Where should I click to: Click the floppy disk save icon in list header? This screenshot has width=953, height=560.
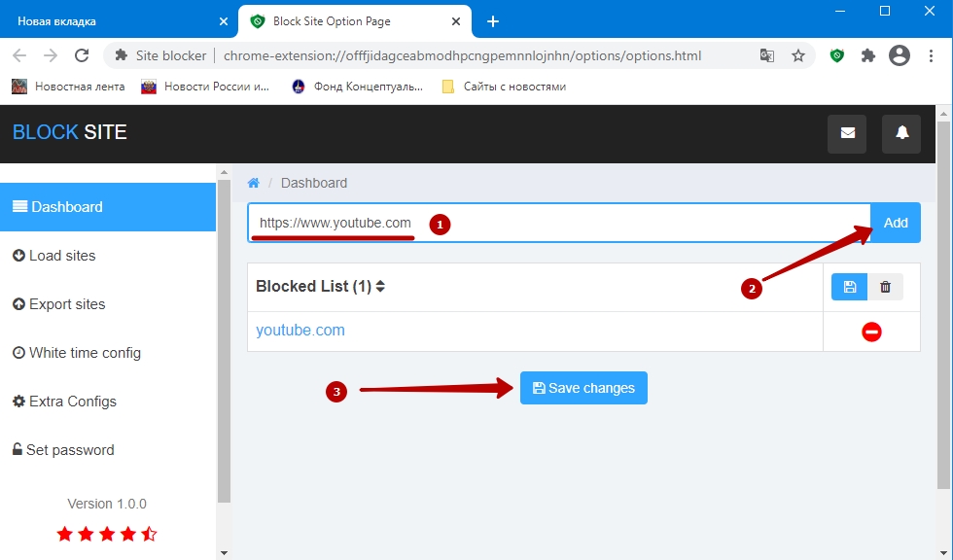pos(849,287)
